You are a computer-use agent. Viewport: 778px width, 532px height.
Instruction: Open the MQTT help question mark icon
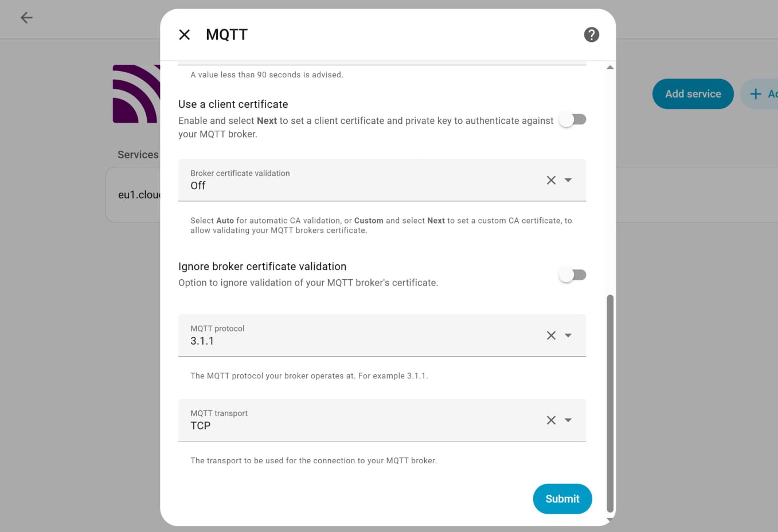(x=591, y=35)
